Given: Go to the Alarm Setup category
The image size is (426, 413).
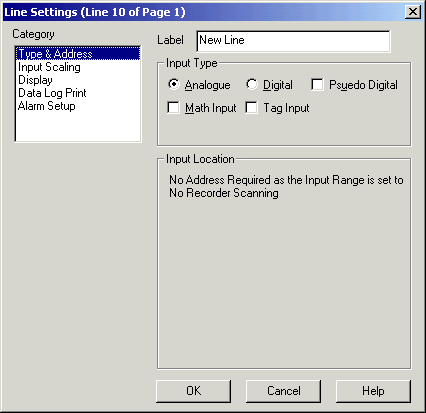Looking at the screenshot, I should point(47,106).
